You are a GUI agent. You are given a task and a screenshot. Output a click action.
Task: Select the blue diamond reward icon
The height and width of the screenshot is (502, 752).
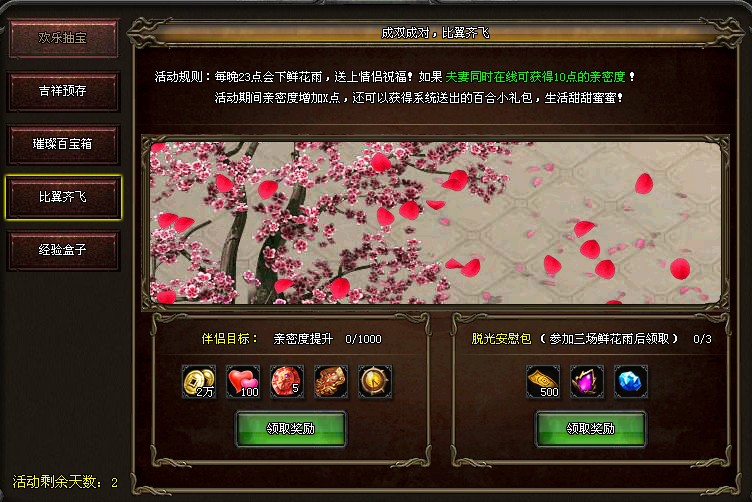(631, 382)
